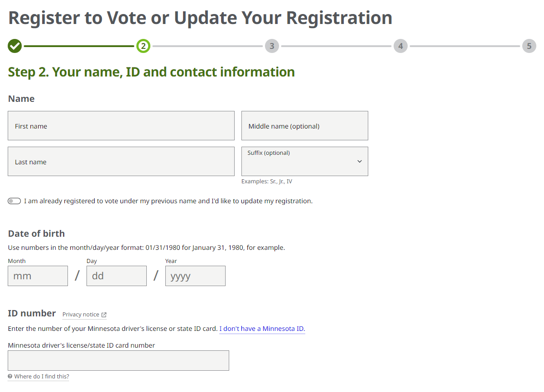Click the Year yyyy field
Viewport: 544px width, 392px height.
195,276
